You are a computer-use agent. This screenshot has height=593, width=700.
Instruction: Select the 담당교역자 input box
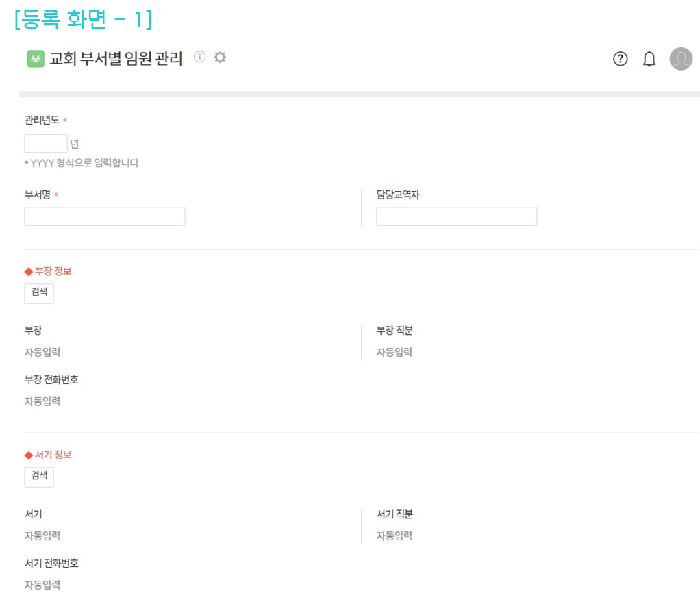[456, 216]
